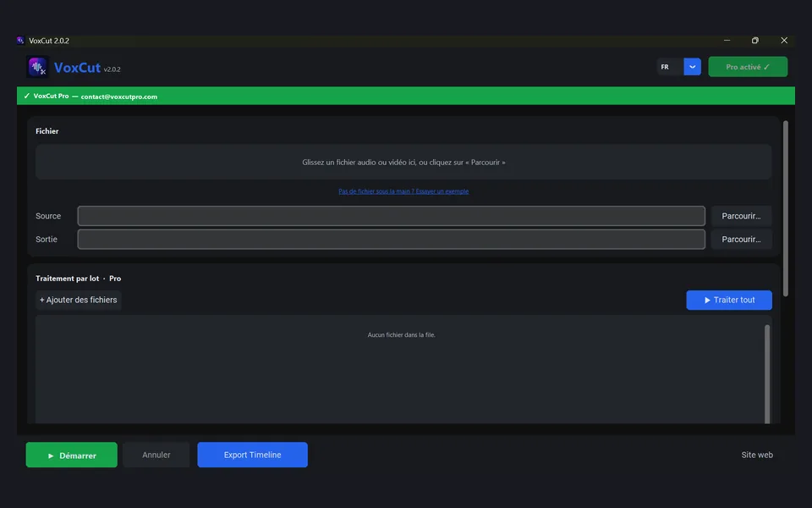The width and height of the screenshot is (812, 508).
Task: Minimize the VoxCut window
Action: click(727, 41)
